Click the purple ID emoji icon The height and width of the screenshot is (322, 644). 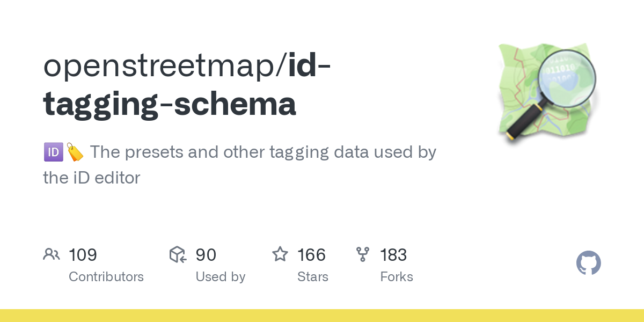53,152
